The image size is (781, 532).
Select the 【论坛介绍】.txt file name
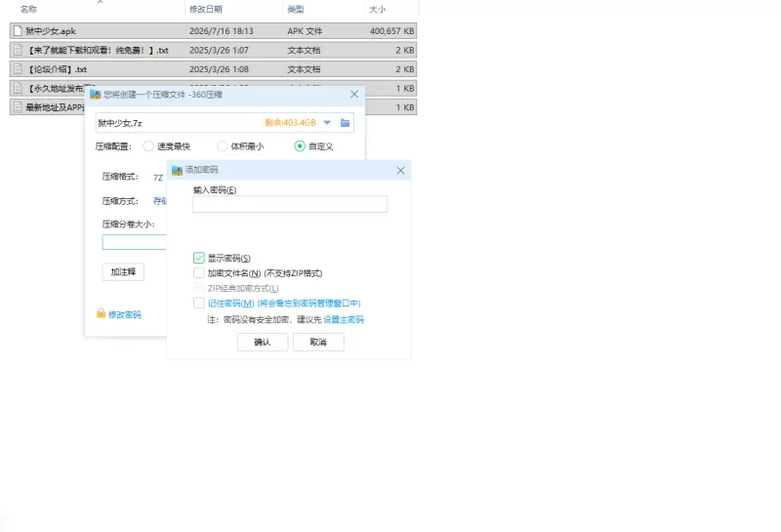click(x=57, y=69)
